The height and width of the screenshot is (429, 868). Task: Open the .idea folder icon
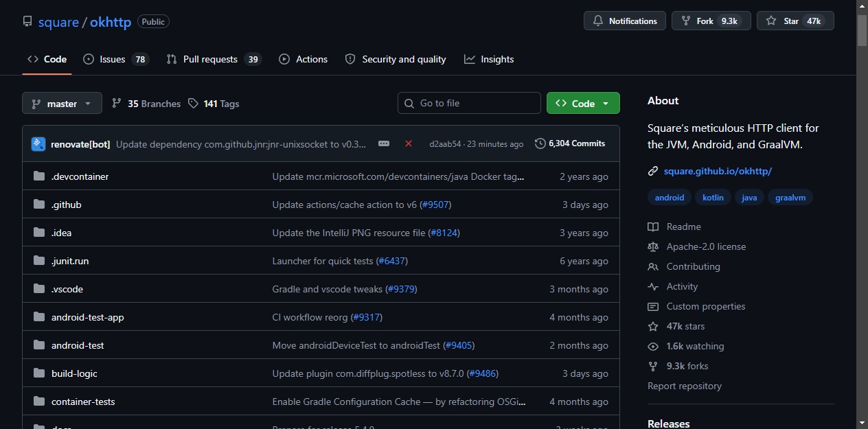[x=39, y=233]
